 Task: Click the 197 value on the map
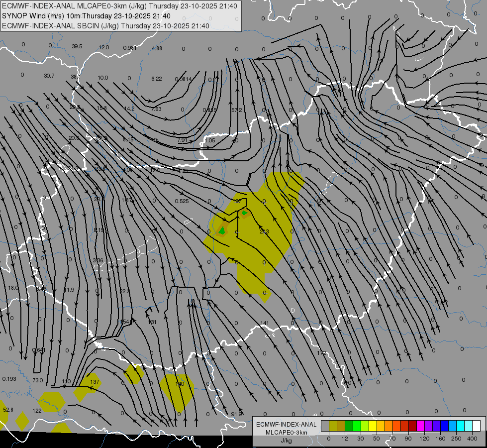(237, 202)
